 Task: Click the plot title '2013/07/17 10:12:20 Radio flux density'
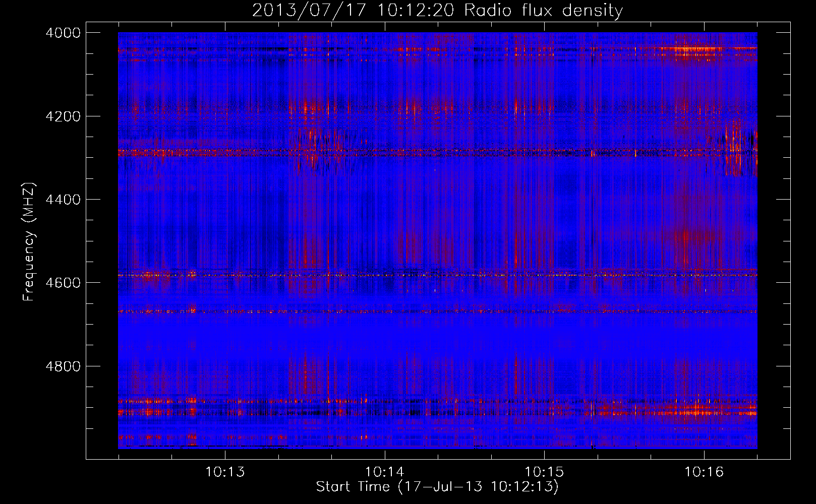pos(437,11)
